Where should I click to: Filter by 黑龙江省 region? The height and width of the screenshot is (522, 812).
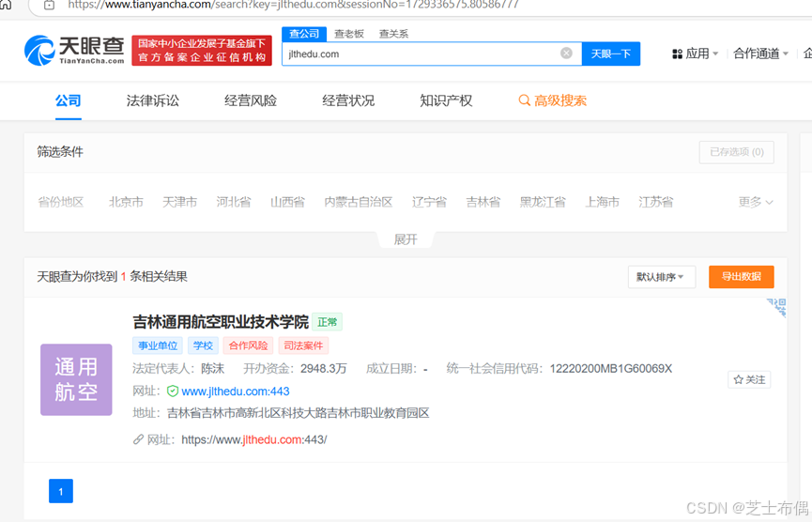click(x=543, y=202)
